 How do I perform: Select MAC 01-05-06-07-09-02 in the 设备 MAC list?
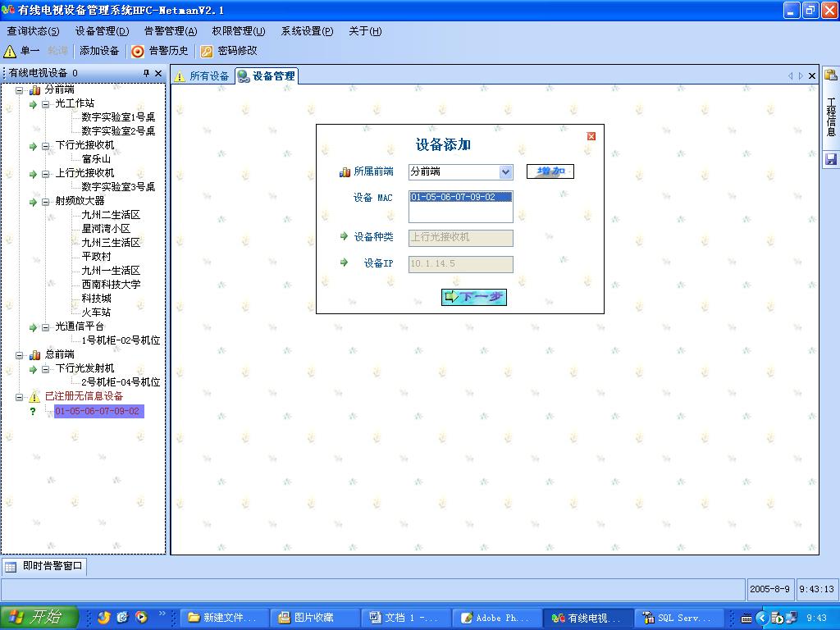[453, 197]
